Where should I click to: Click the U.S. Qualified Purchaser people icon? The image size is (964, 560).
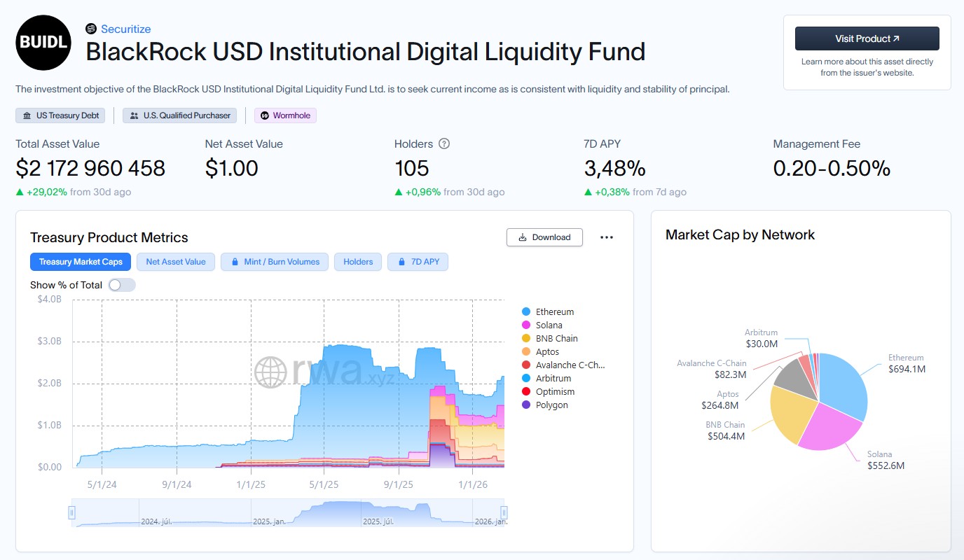coord(135,115)
